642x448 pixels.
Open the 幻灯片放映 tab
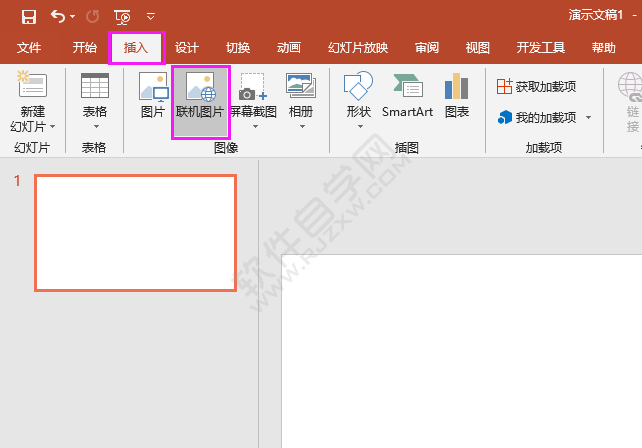(x=358, y=48)
